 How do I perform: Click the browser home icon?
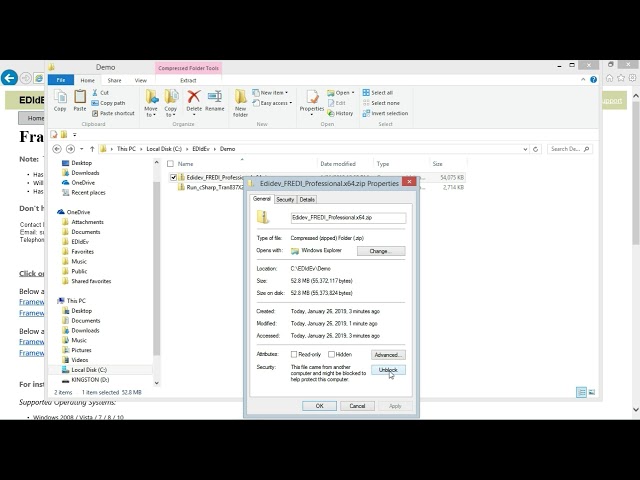609,78
